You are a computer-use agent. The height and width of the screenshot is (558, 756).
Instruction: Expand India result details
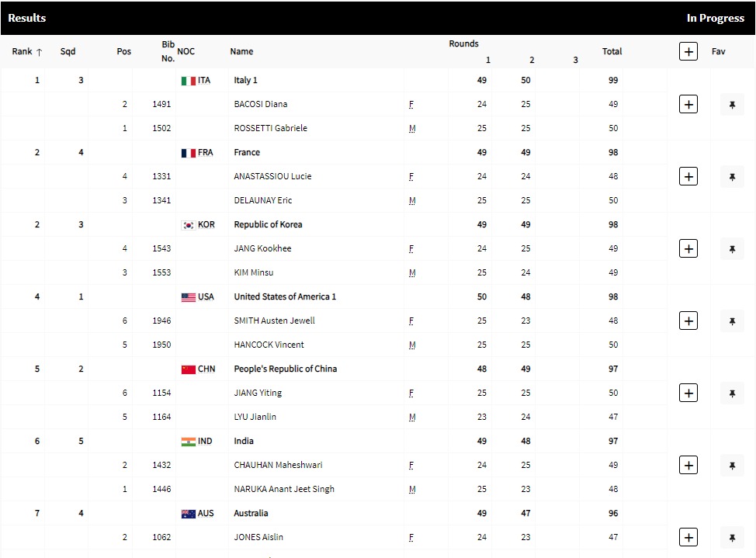point(688,465)
